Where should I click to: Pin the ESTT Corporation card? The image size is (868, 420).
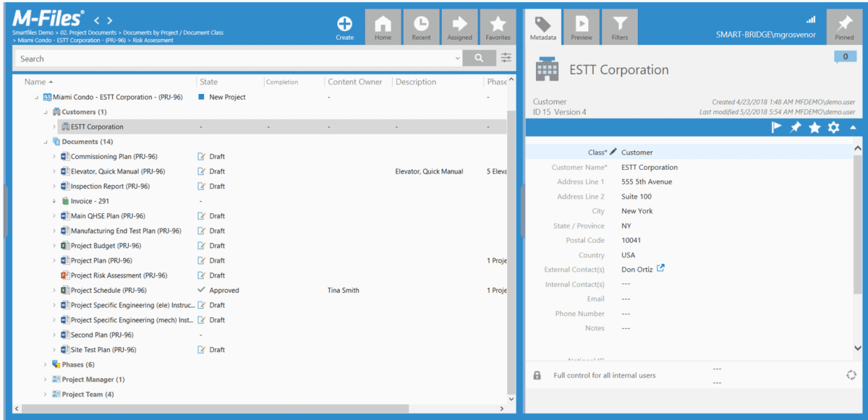coord(795,127)
